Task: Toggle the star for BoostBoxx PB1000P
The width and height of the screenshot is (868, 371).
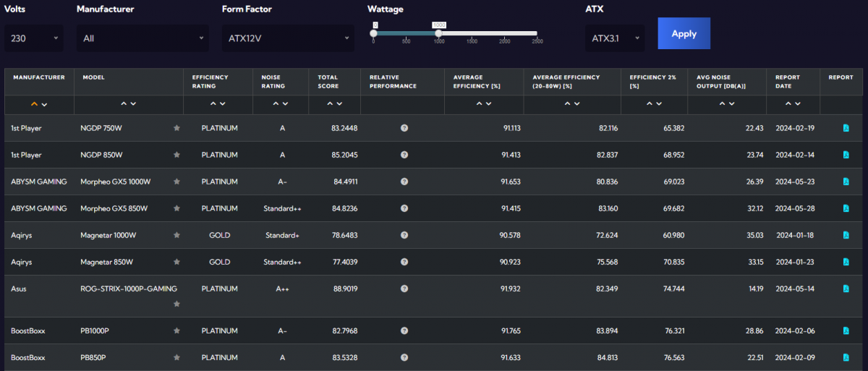Action: pos(176,331)
